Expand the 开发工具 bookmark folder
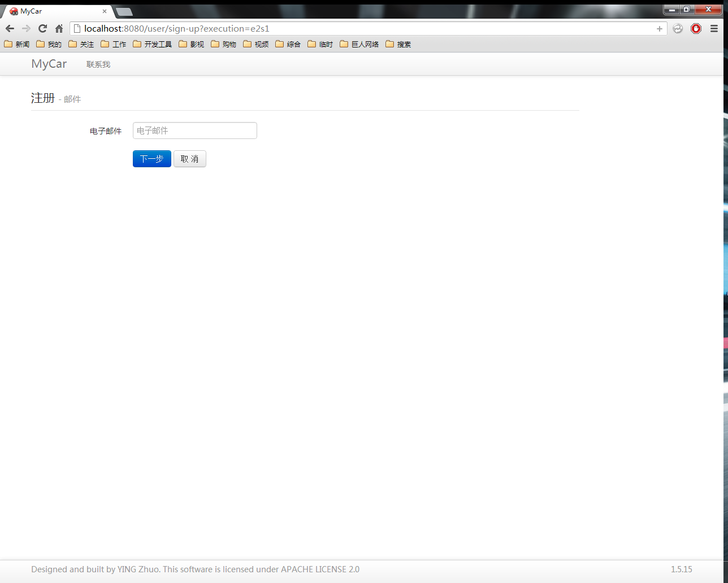The image size is (728, 583). [x=152, y=44]
